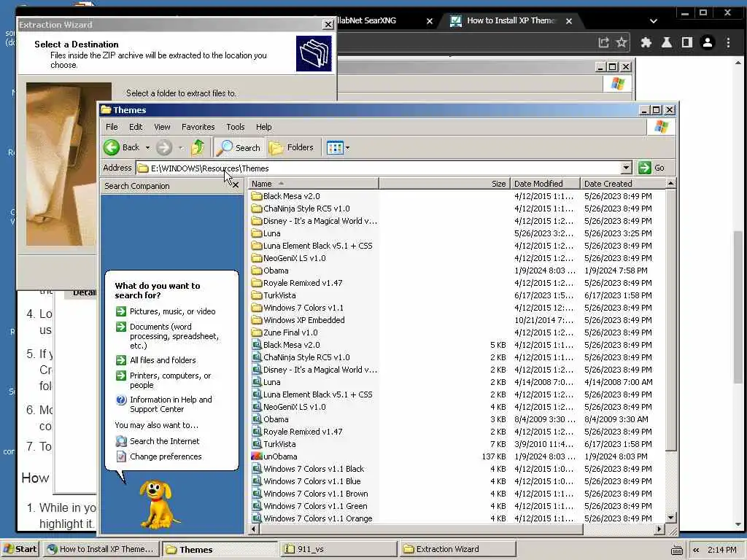Image resolution: width=747 pixels, height=560 pixels.
Task: Click the Back arrow icon in Themes window
Action: coord(112,147)
